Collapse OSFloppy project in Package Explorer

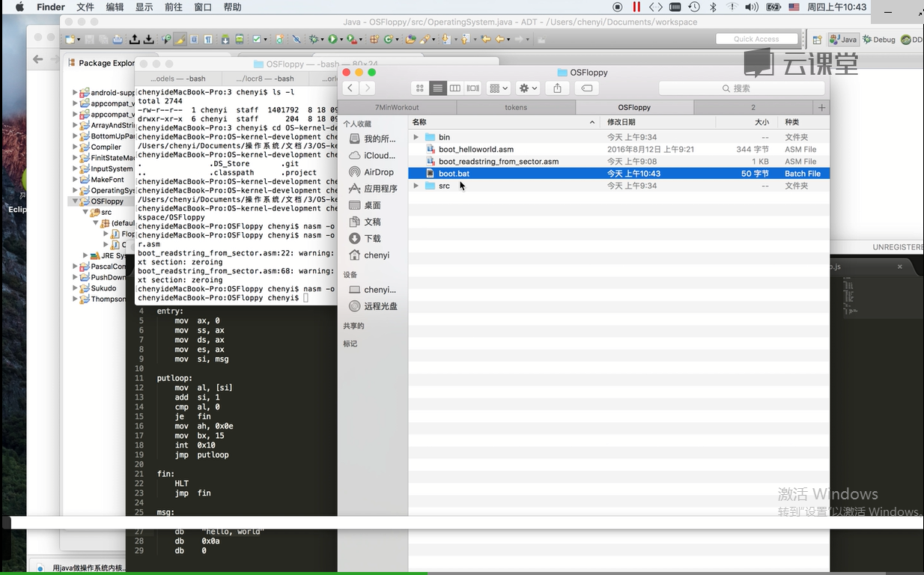tap(75, 201)
